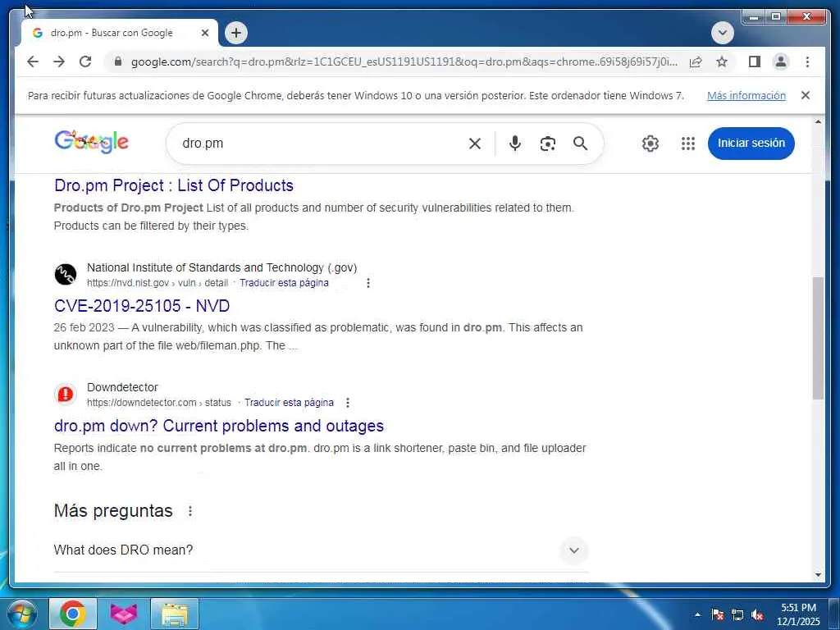The width and height of the screenshot is (840, 630).
Task: Go back with the browser back arrow
Action: pyautogui.click(x=33, y=62)
